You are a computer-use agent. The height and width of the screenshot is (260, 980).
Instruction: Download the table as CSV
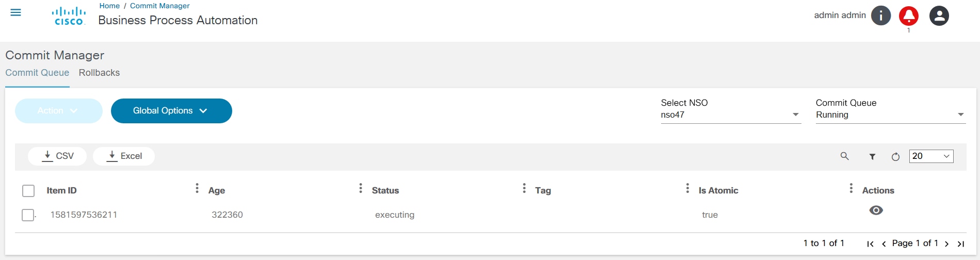pyautogui.click(x=57, y=156)
